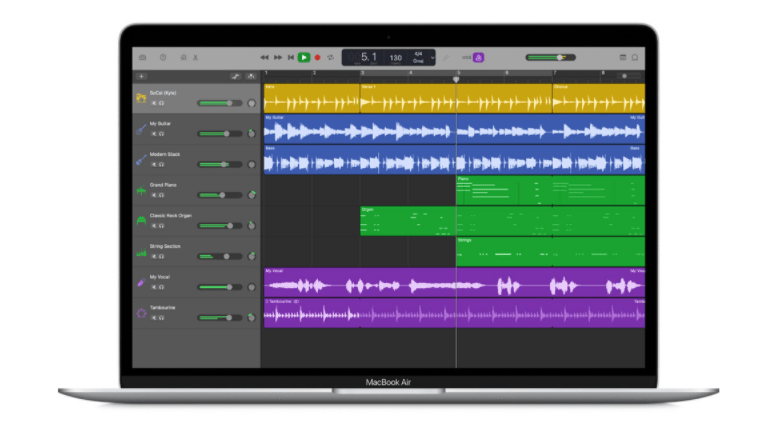Mute the Tambourine track
Viewport: 768px width, 442px height.
154,318
